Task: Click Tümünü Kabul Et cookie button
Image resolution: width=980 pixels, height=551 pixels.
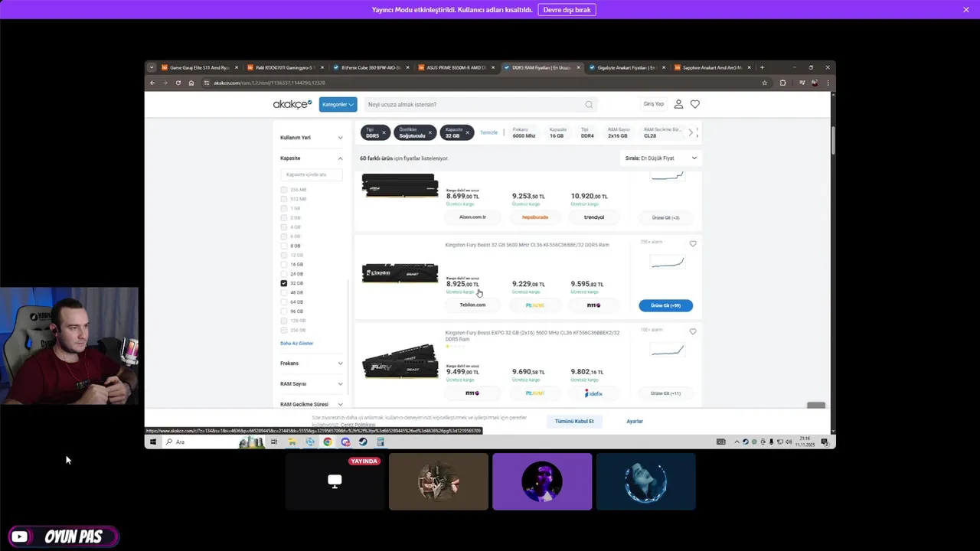Action: coord(574,421)
